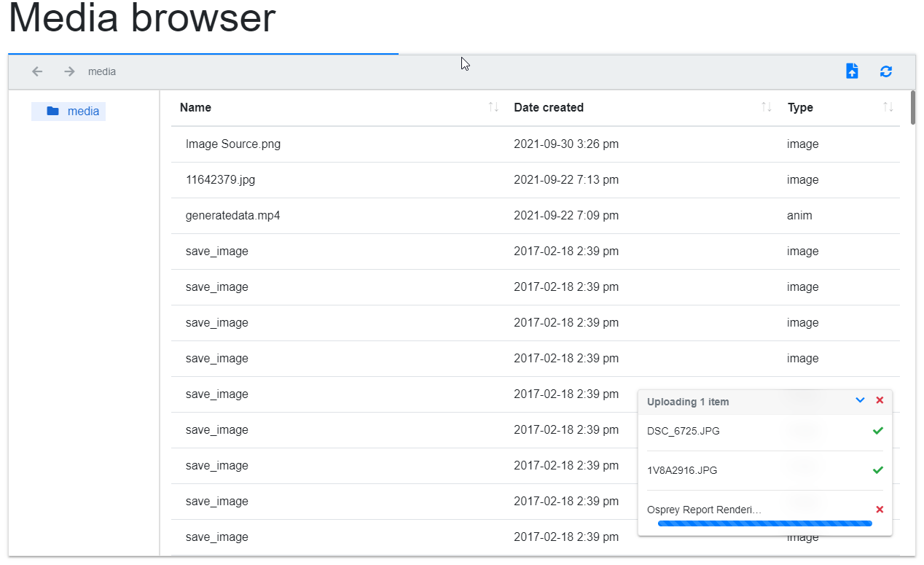Click the media breadcrumb path
The image size is (924, 565).
[x=102, y=71]
